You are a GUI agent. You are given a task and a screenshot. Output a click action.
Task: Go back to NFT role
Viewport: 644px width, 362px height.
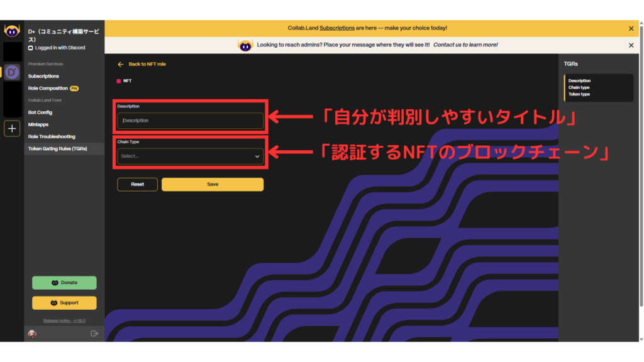(147, 65)
